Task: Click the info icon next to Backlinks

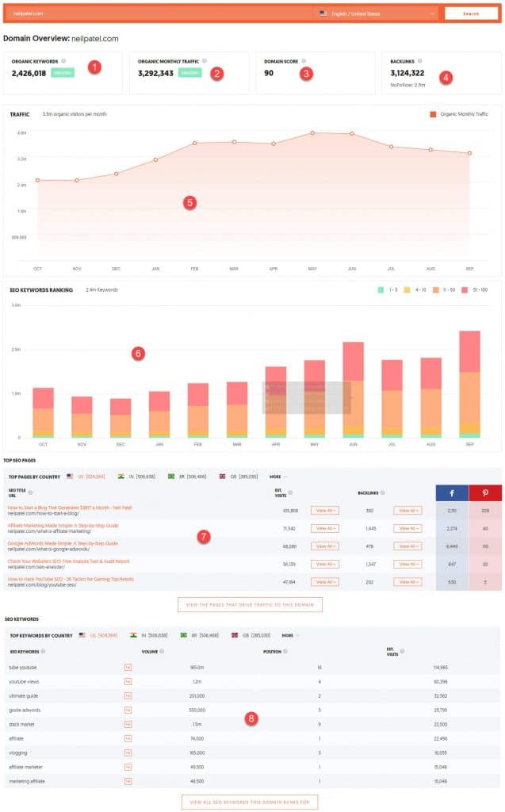Action: coord(419,61)
